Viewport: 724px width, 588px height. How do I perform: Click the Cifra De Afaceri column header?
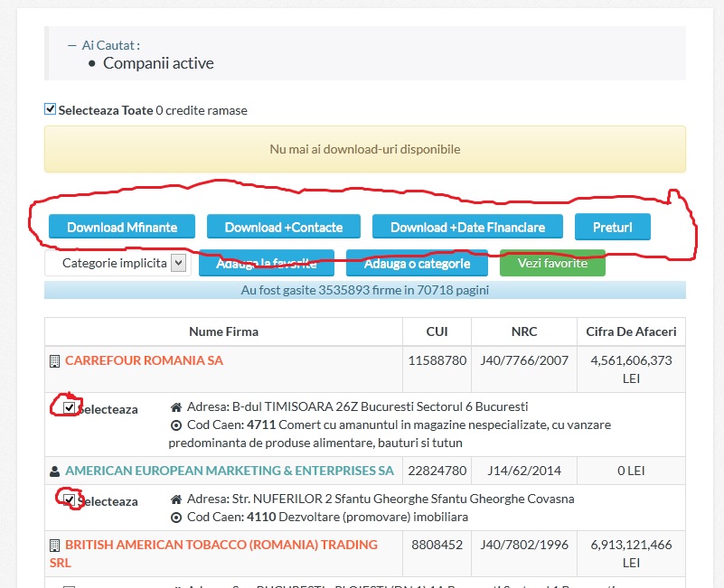point(631,331)
